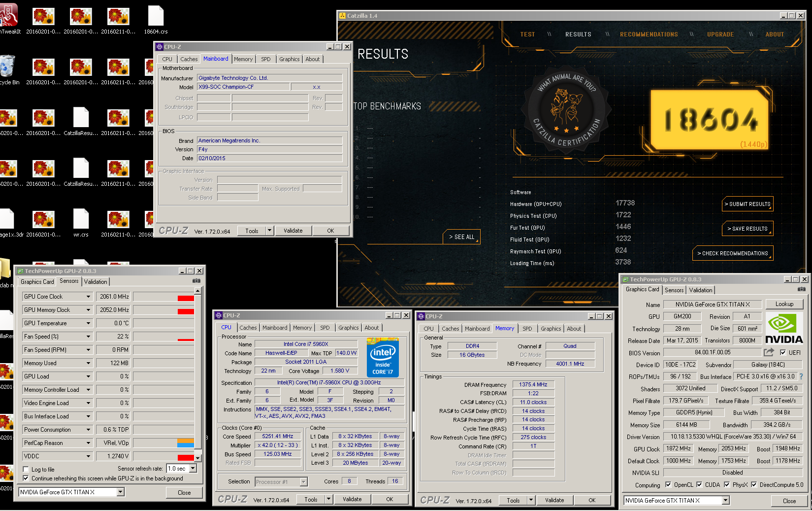Toggle the UEFI checkbox in GPU-Z
This screenshot has width=812, height=511.
(783, 352)
